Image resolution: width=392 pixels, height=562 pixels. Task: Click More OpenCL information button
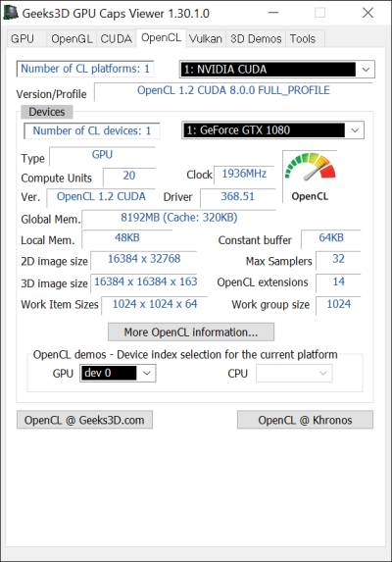(x=191, y=332)
